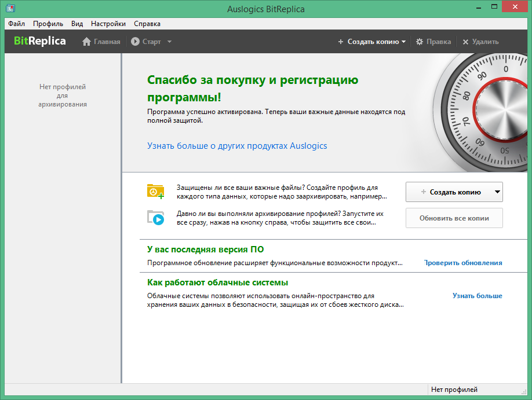Expand arrow on large Создать копию button
Viewport: 532px width, 400px height.
497,192
